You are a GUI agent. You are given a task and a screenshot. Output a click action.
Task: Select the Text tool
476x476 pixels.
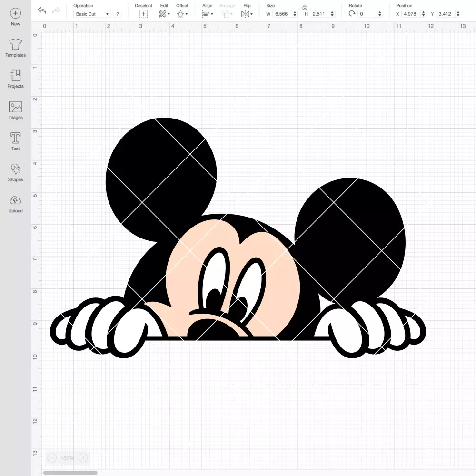point(16,138)
